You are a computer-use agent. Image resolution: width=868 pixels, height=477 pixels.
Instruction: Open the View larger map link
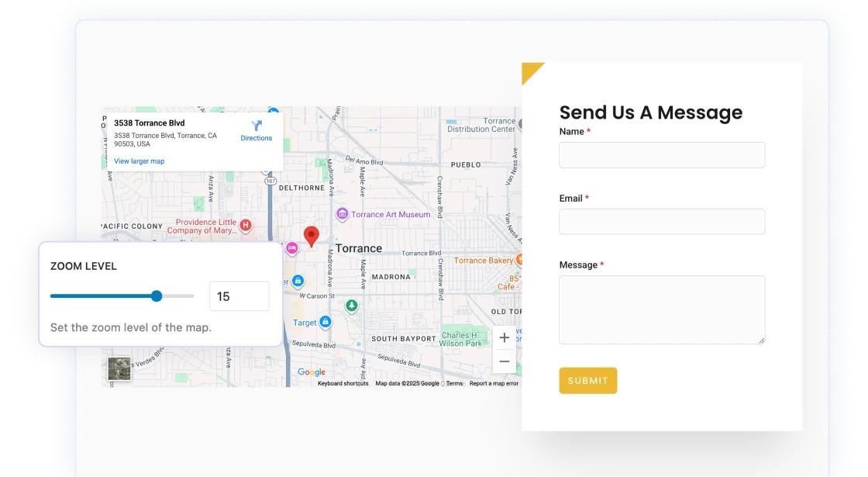139,161
